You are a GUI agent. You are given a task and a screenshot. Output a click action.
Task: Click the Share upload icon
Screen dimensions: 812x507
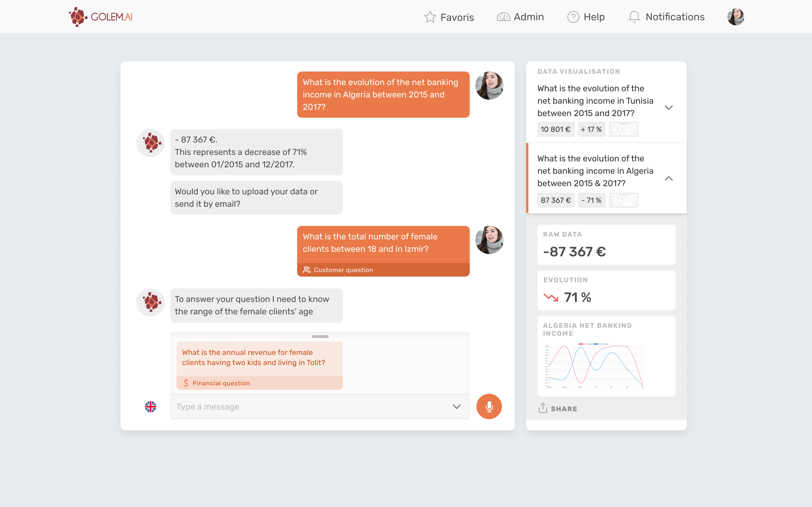tap(542, 408)
